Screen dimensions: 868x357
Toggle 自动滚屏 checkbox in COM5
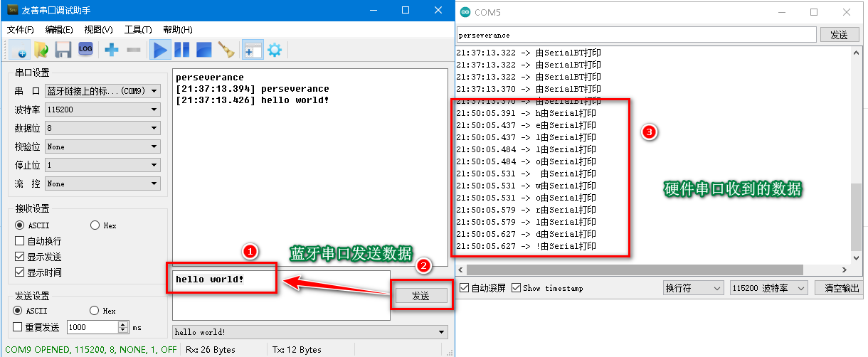(465, 288)
